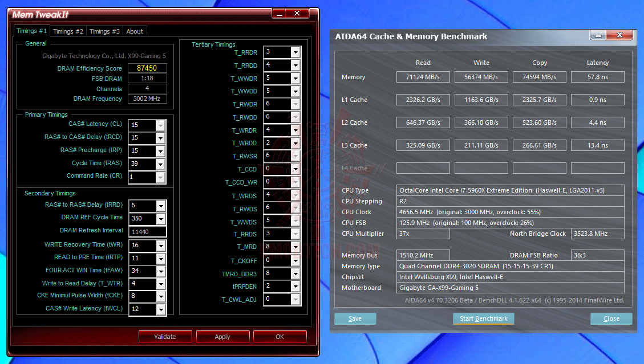Expand the T_CWL_ADJ dropdown
Image resolution: width=644 pixels, height=364 pixels.
[x=295, y=300]
